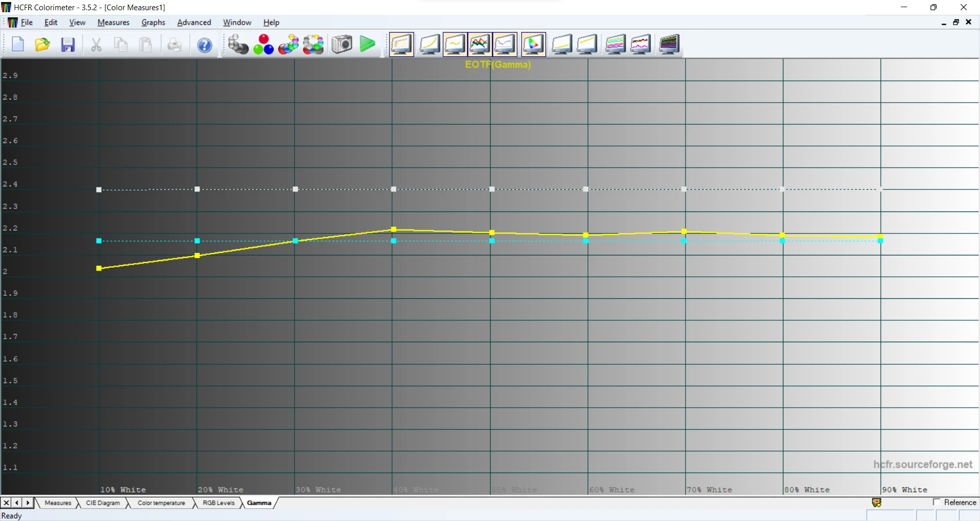
Task: Click the EOTF(Gamma) chart title
Action: point(498,65)
